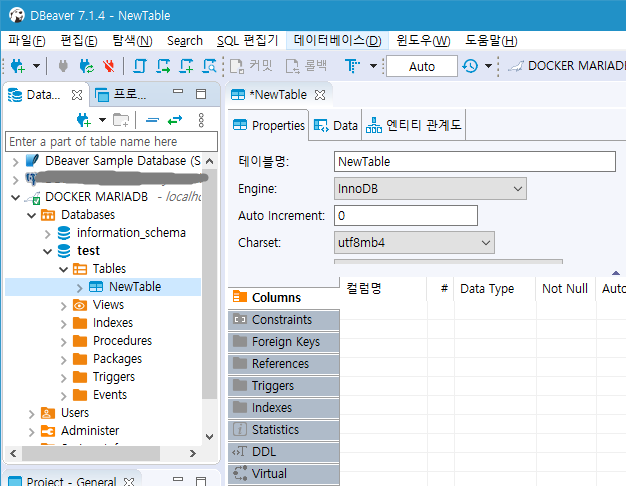Click the New Connection plug icon in main toolbar
626x486 pixels.
click(18, 66)
